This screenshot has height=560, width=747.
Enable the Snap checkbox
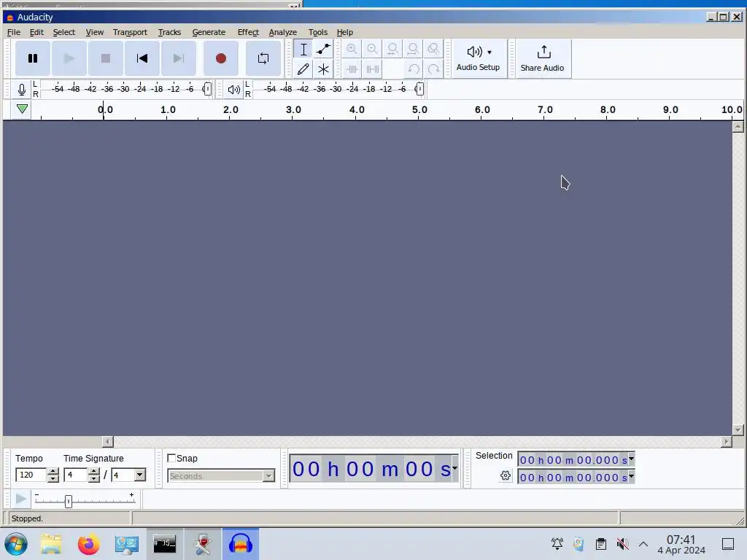171,458
